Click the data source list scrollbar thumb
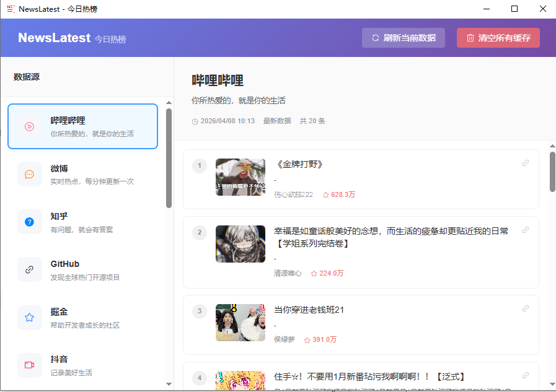 [169, 158]
